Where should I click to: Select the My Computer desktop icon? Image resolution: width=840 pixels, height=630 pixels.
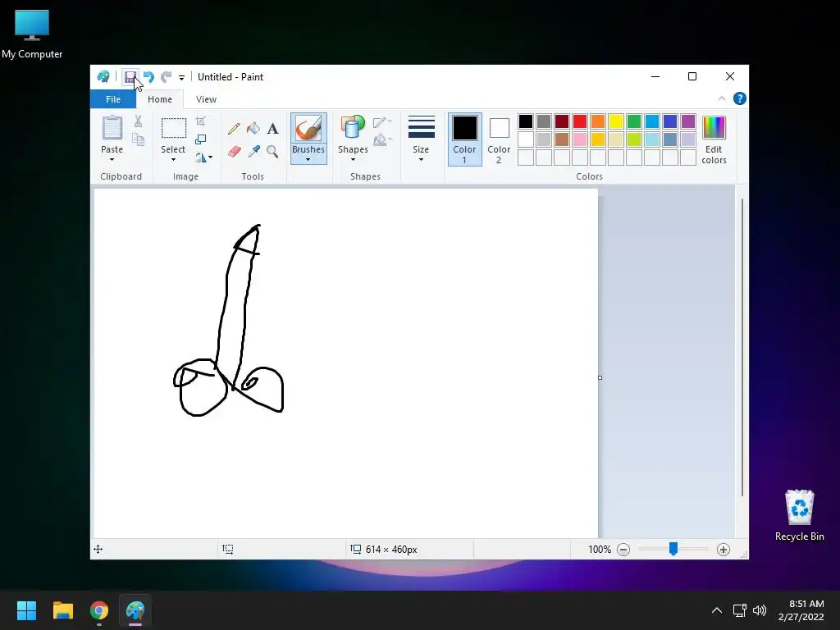[32, 34]
